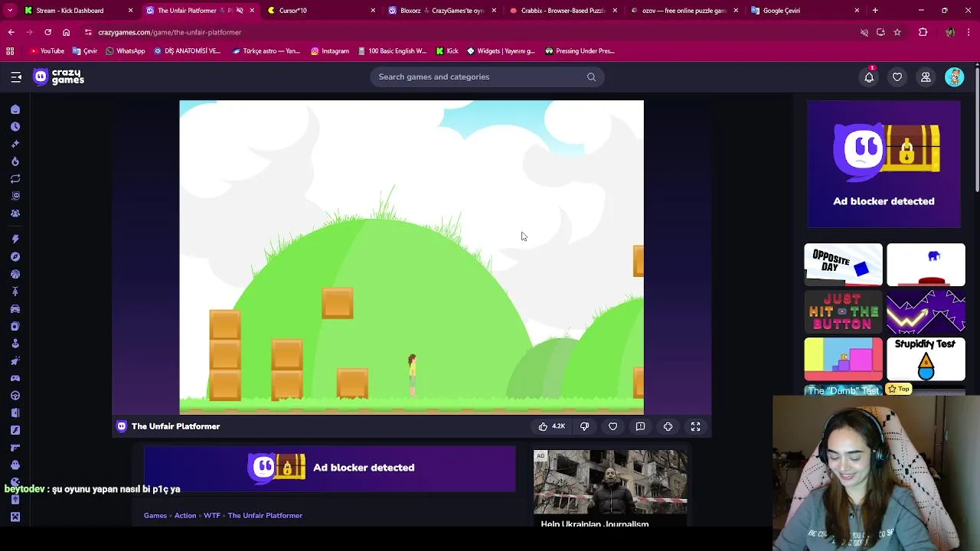
Task: Open friends icon in header
Action: 926,77
